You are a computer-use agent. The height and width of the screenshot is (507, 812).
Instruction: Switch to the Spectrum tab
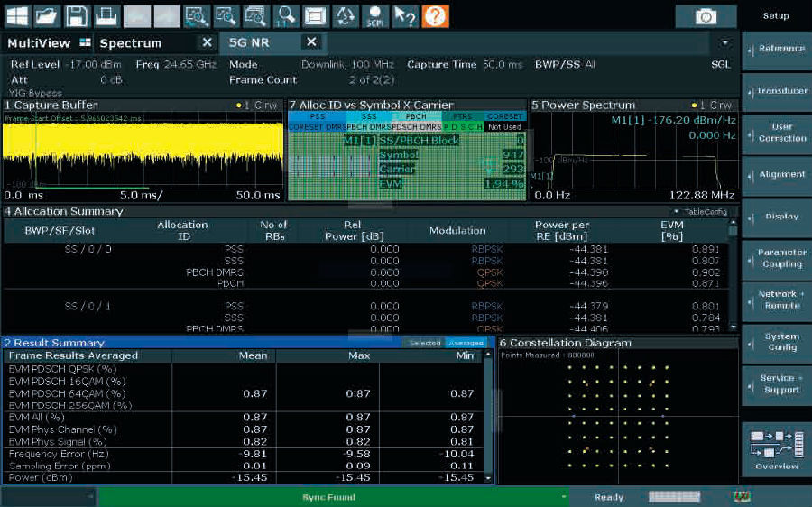pos(131,43)
